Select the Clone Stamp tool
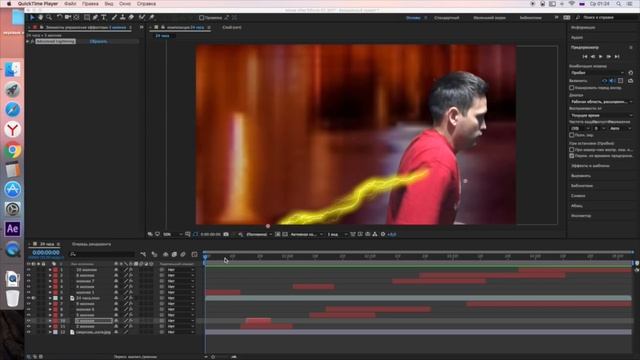The image size is (640, 360). pos(122,18)
